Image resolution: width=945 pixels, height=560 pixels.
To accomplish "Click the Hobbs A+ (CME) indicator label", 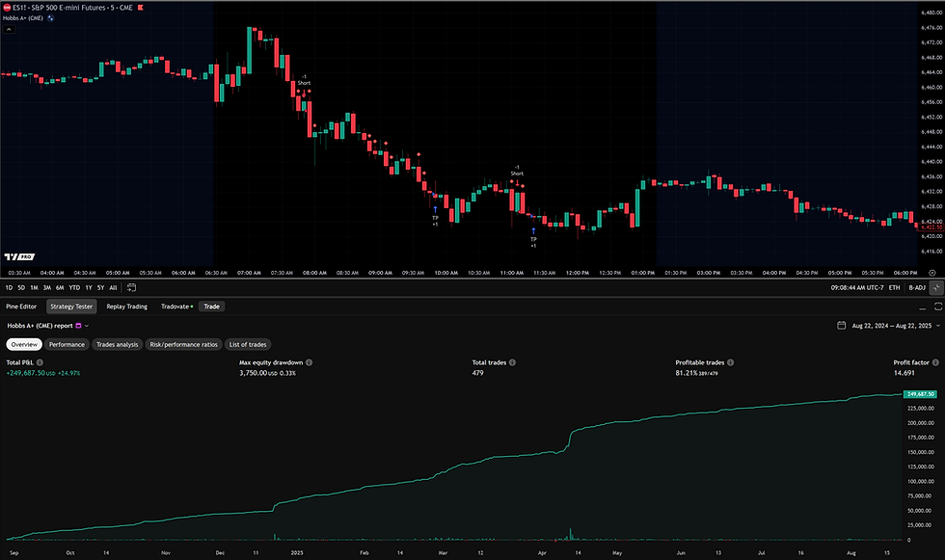I will tap(23, 18).
